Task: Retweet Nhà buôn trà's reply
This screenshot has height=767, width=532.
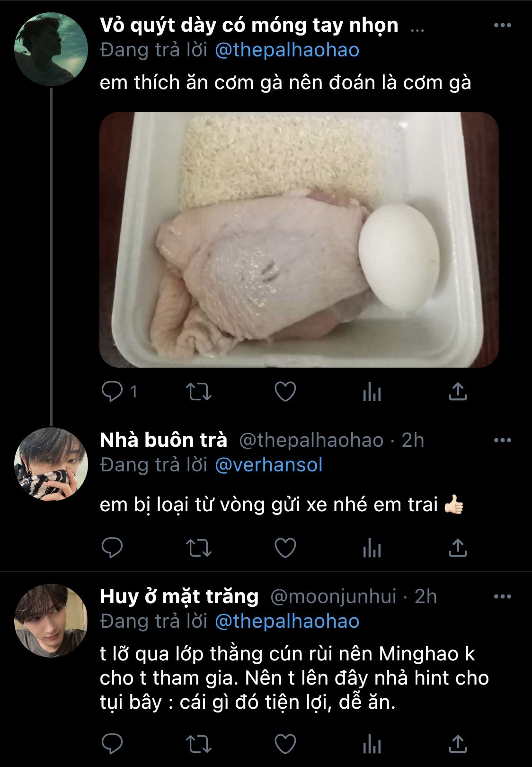Action: [x=199, y=548]
